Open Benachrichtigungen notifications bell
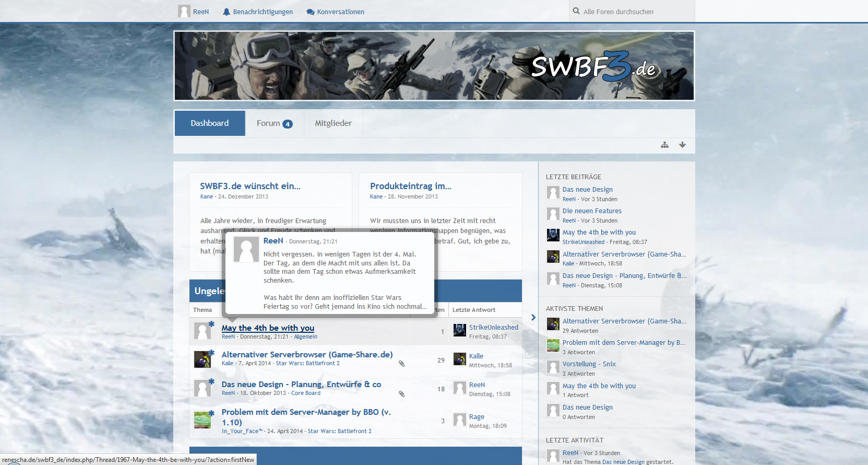The width and height of the screenshot is (868, 465). 258,11
